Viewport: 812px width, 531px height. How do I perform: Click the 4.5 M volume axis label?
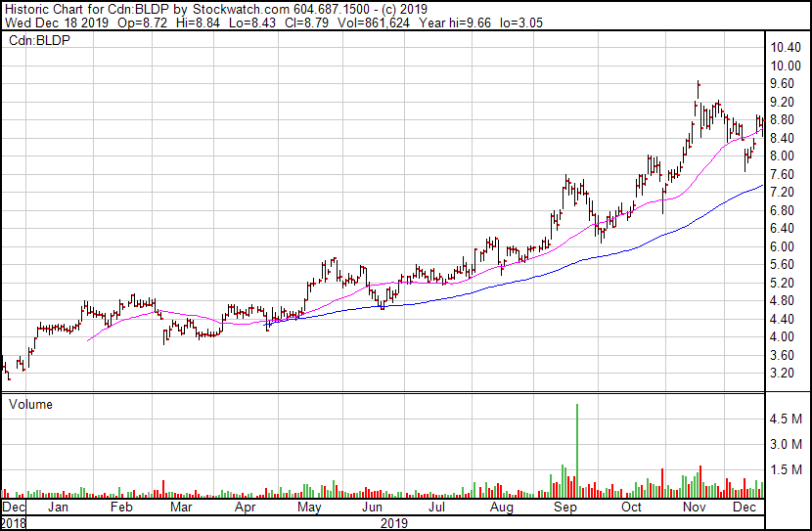(786, 419)
